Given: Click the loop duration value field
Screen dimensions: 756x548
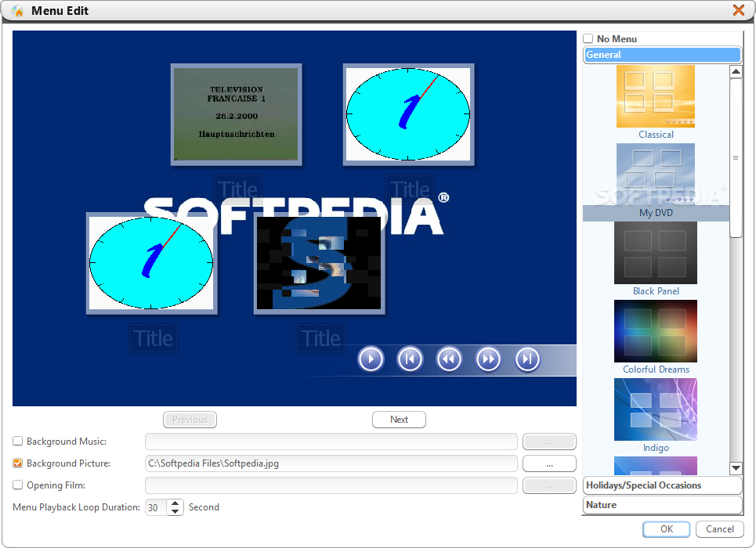Looking at the screenshot, I should pos(156,507).
